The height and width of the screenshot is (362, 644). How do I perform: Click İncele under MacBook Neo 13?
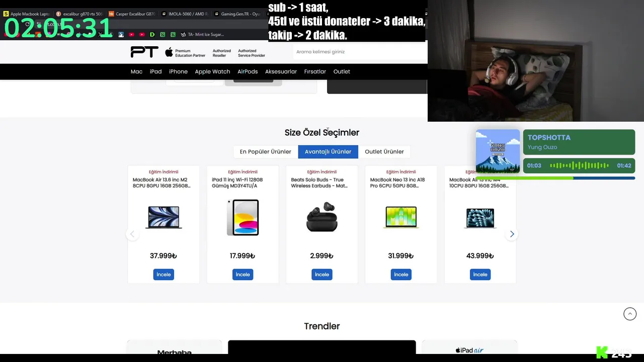point(401,275)
